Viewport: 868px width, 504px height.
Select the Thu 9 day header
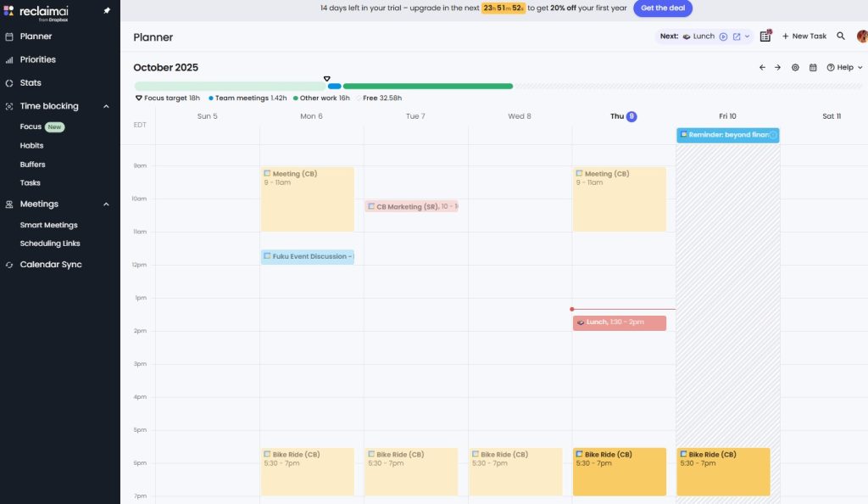coord(623,116)
